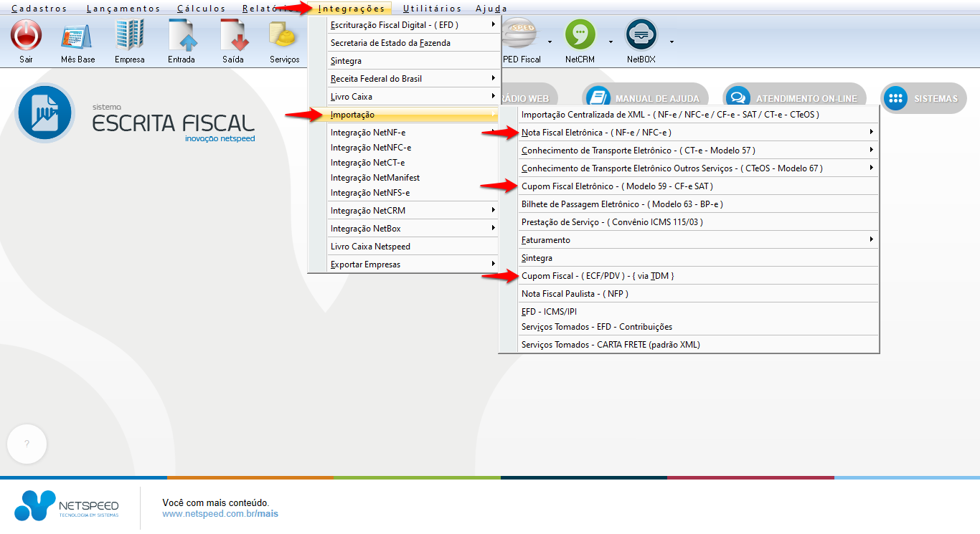980x534 pixels.
Task: Follow the www.netspeed.com.br/mais link
Action: pos(220,514)
